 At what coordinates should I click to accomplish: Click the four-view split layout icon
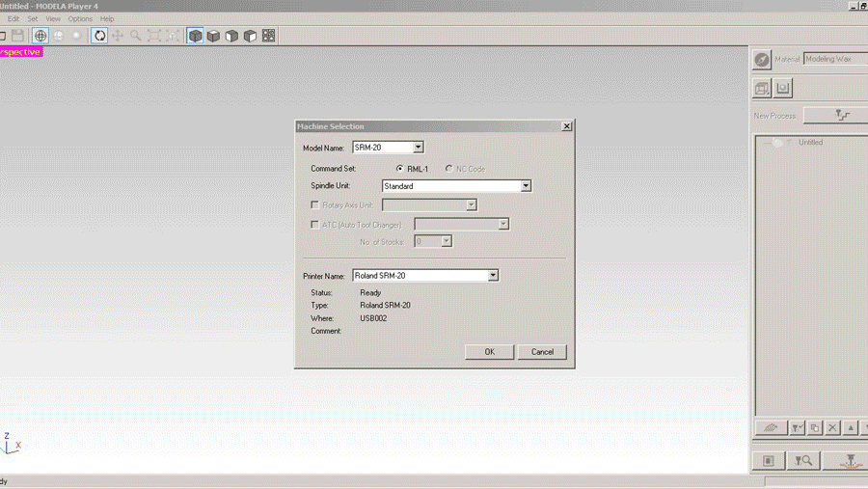pyautogui.click(x=268, y=36)
